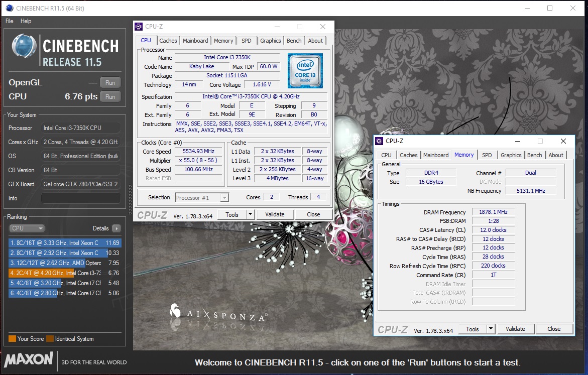588x375 pixels.
Task: Click the orange Your Score legend swatch
Action: tap(12, 339)
